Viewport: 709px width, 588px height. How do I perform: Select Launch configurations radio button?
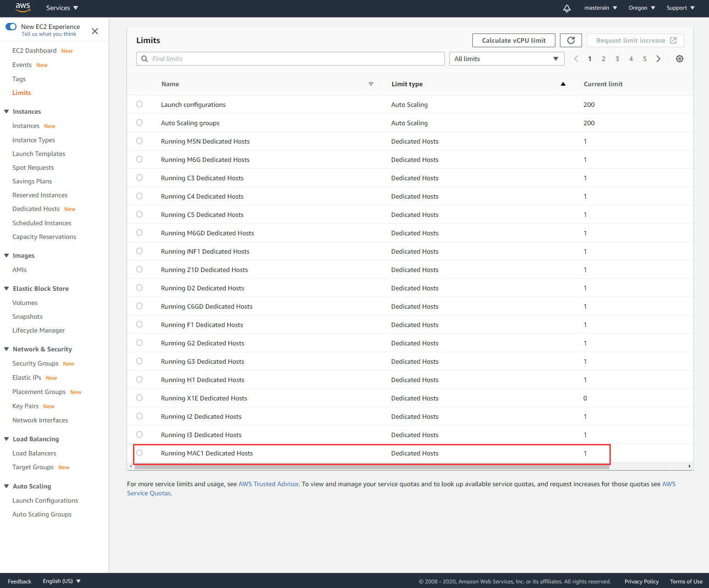(x=139, y=105)
